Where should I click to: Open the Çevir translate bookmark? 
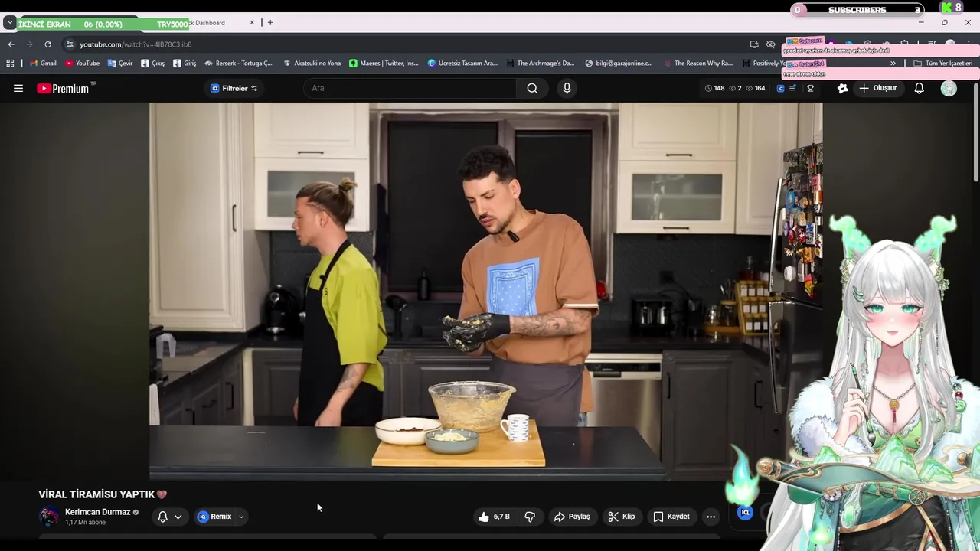click(120, 64)
